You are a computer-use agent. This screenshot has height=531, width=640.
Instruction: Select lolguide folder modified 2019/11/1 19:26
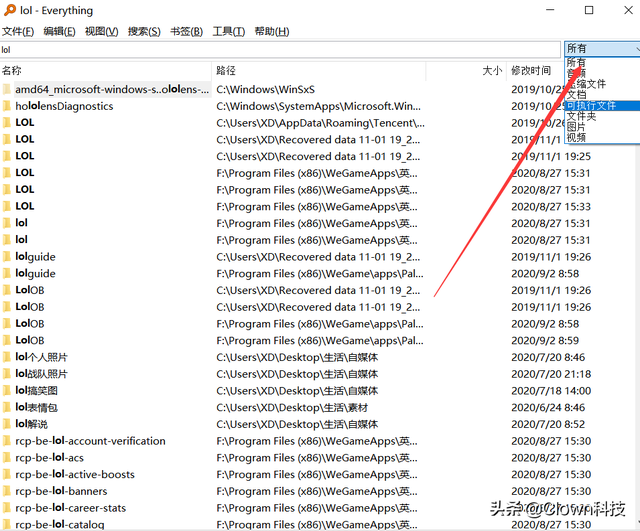point(35,257)
